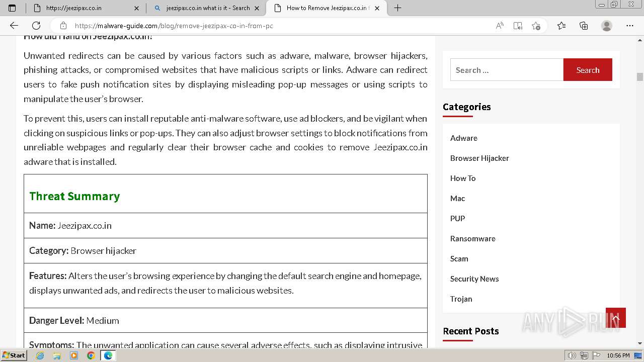Image resolution: width=644 pixels, height=362 pixels.
Task: Select the How to Remove Jeezipax.co.in tab
Action: 327,8
